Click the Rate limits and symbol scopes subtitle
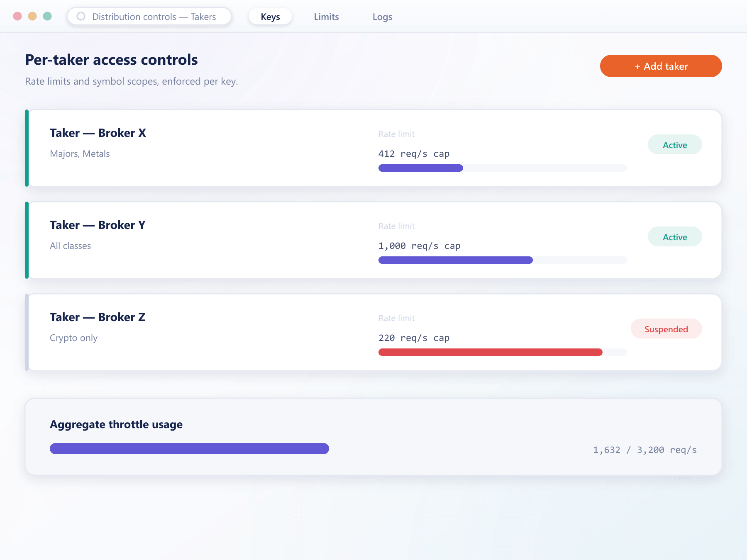Image resolution: width=747 pixels, height=560 pixels. point(132,81)
